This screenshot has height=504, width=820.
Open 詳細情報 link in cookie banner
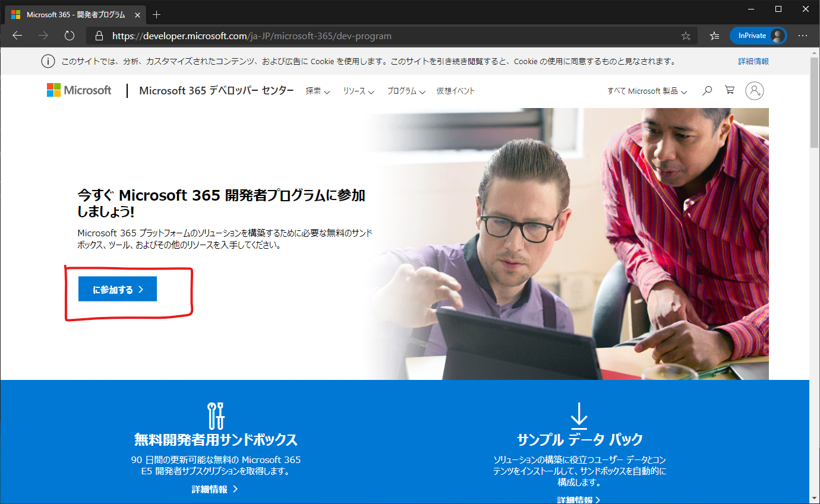(x=753, y=61)
